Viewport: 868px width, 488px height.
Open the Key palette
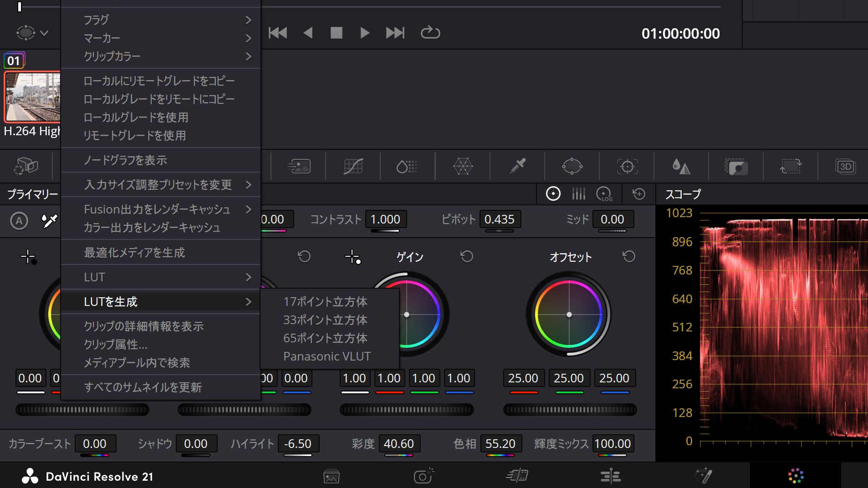tap(736, 167)
